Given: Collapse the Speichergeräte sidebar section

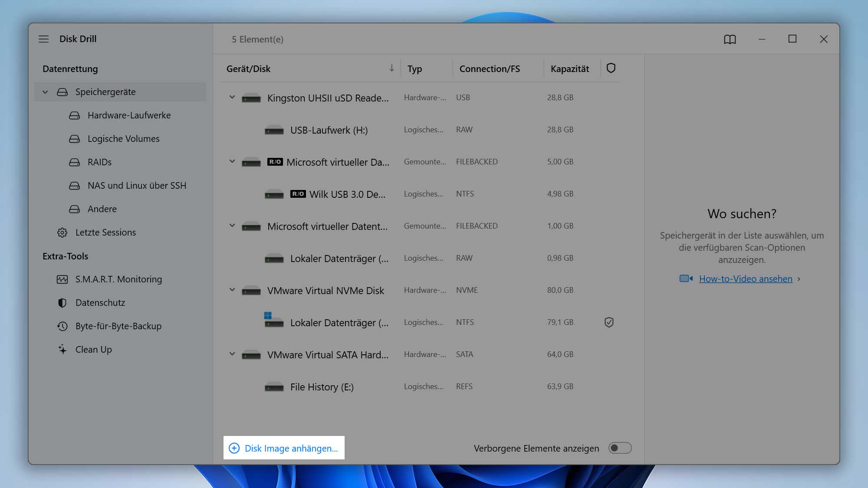Looking at the screenshot, I should click(45, 92).
